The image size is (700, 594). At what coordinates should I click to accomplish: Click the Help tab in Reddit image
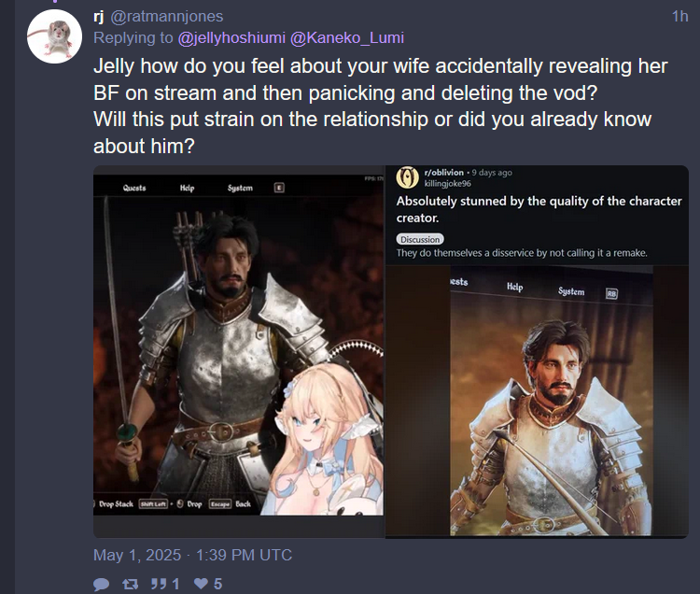(514, 287)
